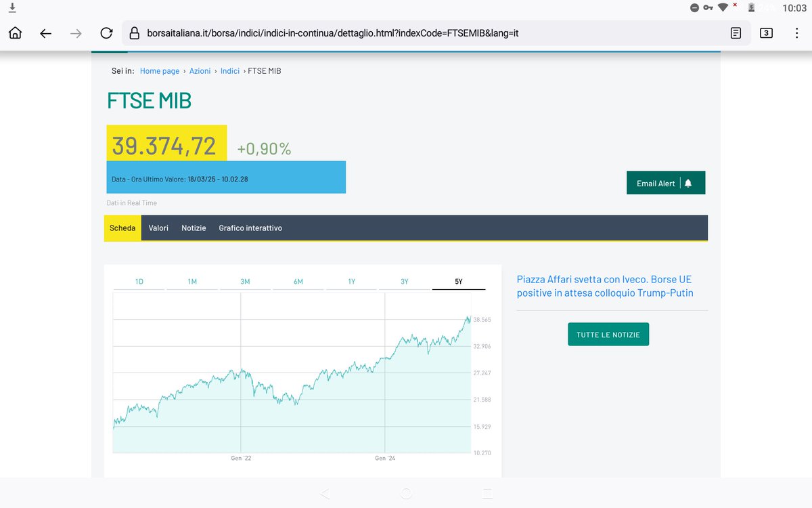
Task: Tap the do-not-disturb status icon
Action: pos(694,8)
